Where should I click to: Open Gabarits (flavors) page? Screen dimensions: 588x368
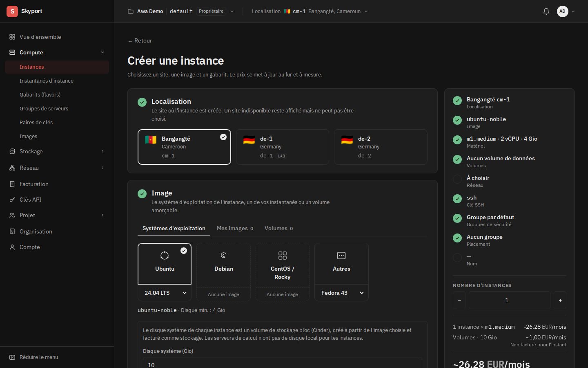click(57, 95)
